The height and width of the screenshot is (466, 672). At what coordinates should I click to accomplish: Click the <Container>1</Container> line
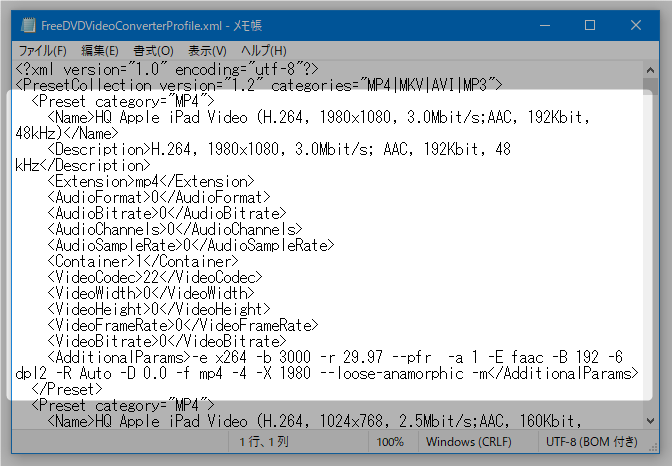click(143, 262)
